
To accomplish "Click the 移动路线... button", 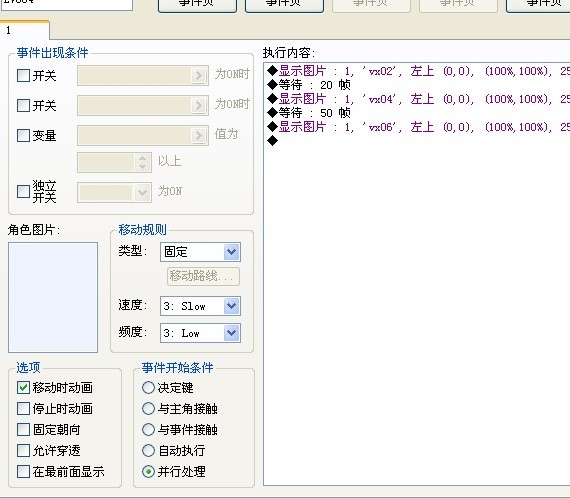I will click(203, 277).
